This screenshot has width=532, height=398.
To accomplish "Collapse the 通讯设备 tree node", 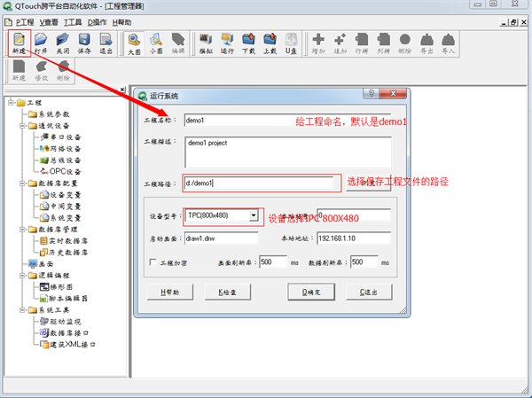I will [x=21, y=125].
